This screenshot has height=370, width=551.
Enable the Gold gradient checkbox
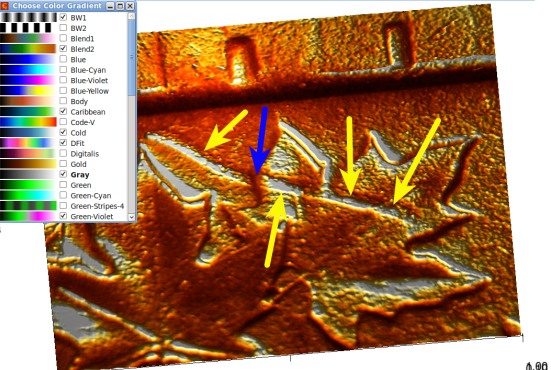click(63, 164)
